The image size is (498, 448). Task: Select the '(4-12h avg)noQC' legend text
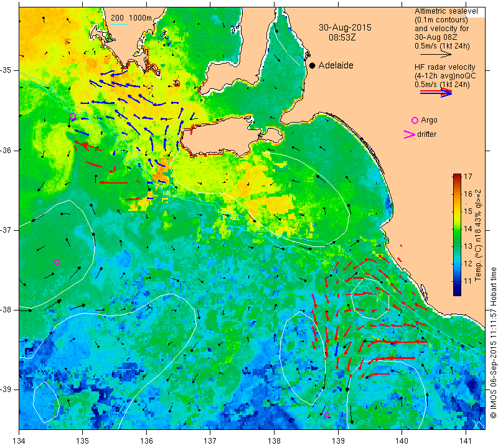pyautogui.click(x=445, y=76)
